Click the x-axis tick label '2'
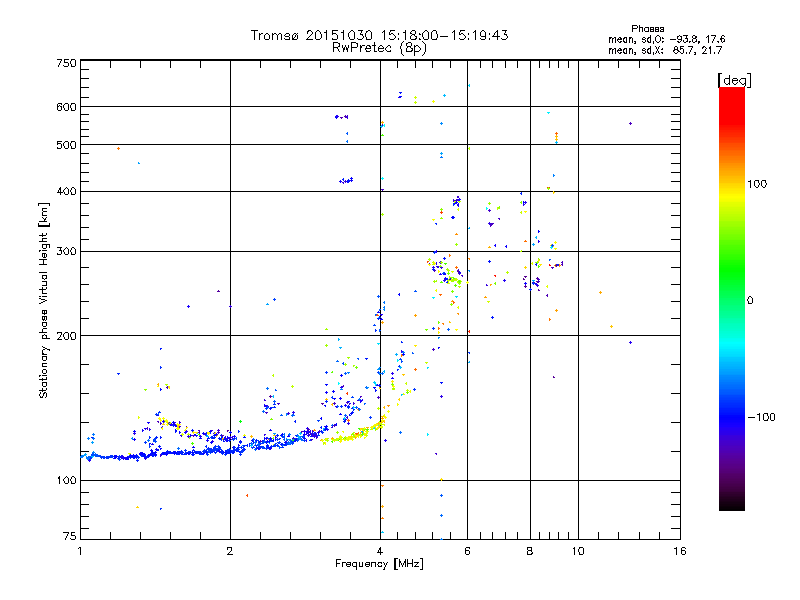The image size is (800, 600). point(230,551)
